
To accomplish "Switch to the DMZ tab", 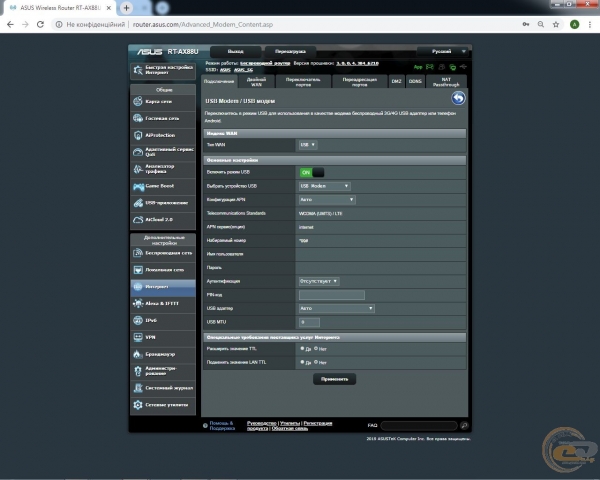I will [396, 82].
